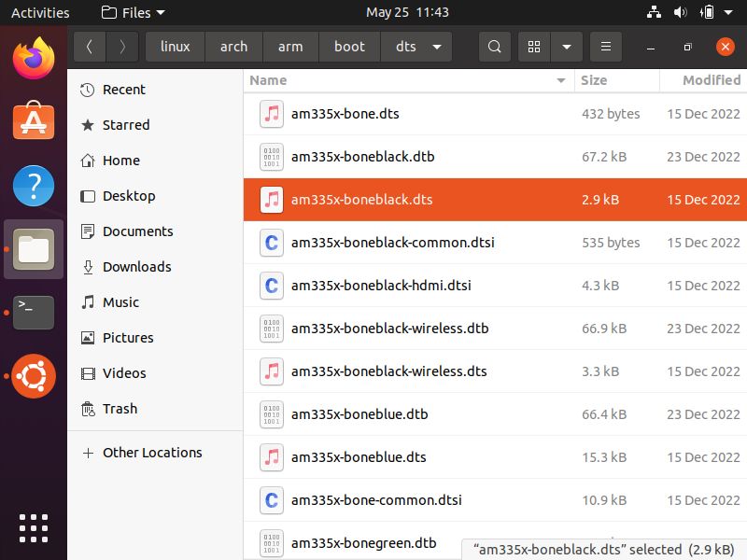Open view options dropdown arrow
Screen dimensions: 747x560
(567, 47)
